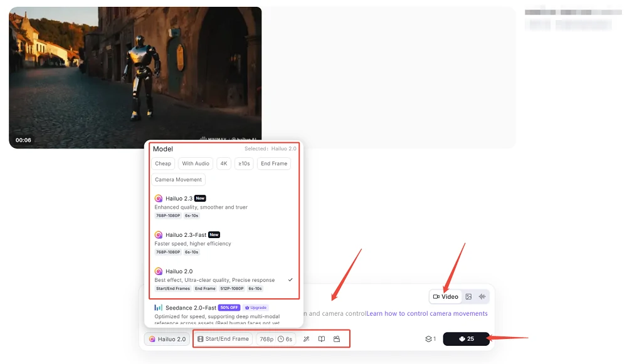Select the Seedance 2.0-Fast model
The width and height of the screenshot is (627, 364).
[x=224, y=315]
